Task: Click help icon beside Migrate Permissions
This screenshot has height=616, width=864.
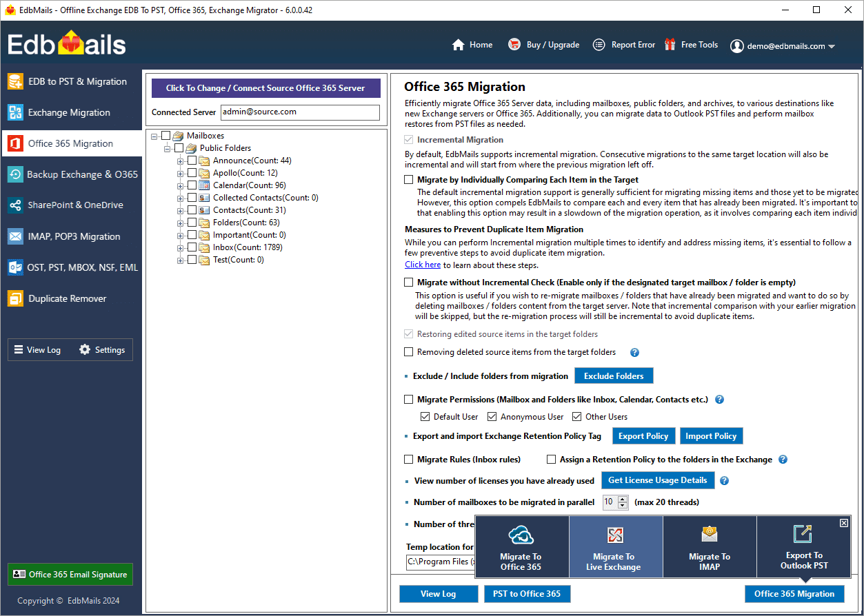Action: pos(719,400)
